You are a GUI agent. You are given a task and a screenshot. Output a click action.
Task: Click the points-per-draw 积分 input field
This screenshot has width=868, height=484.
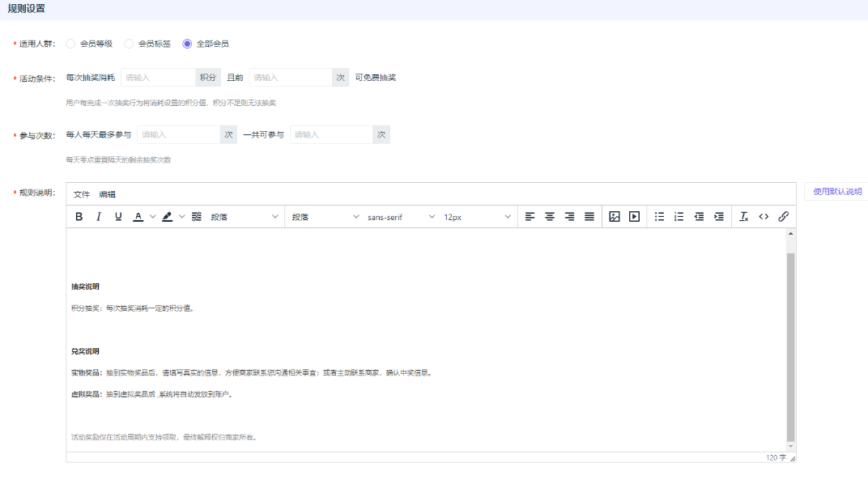(x=159, y=78)
